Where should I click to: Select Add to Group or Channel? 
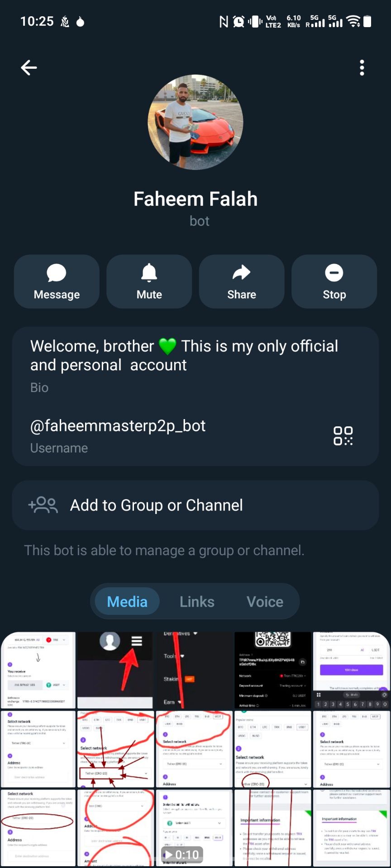point(195,505)
